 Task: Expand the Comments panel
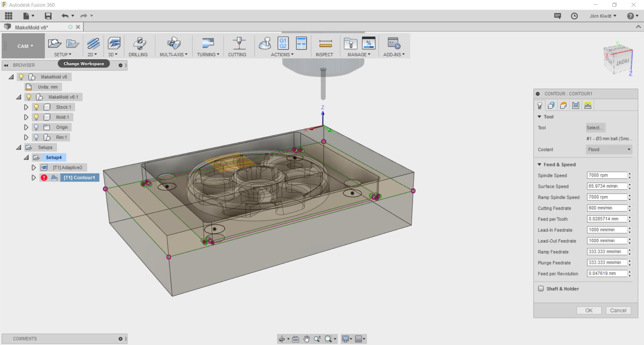(120, 339)
